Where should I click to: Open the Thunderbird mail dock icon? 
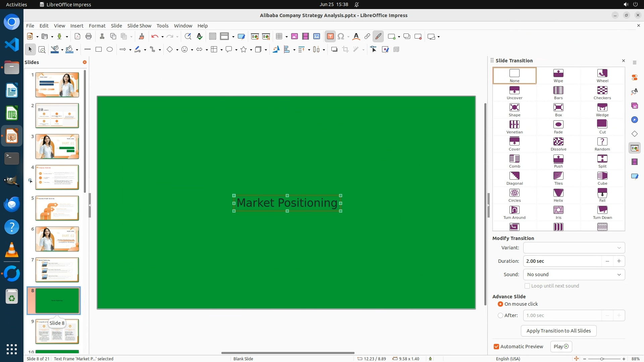[x=12, y=204]
